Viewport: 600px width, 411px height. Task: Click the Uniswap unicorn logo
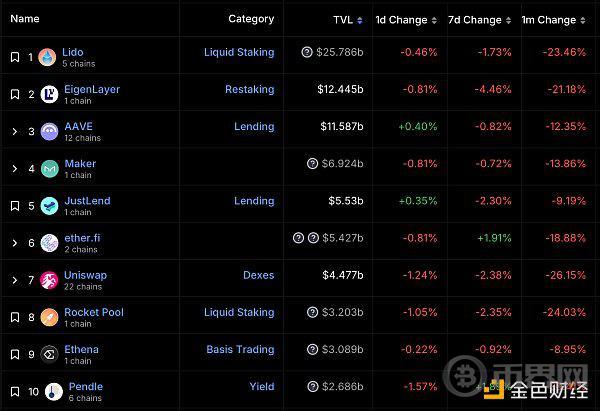(x=47, y=280)
